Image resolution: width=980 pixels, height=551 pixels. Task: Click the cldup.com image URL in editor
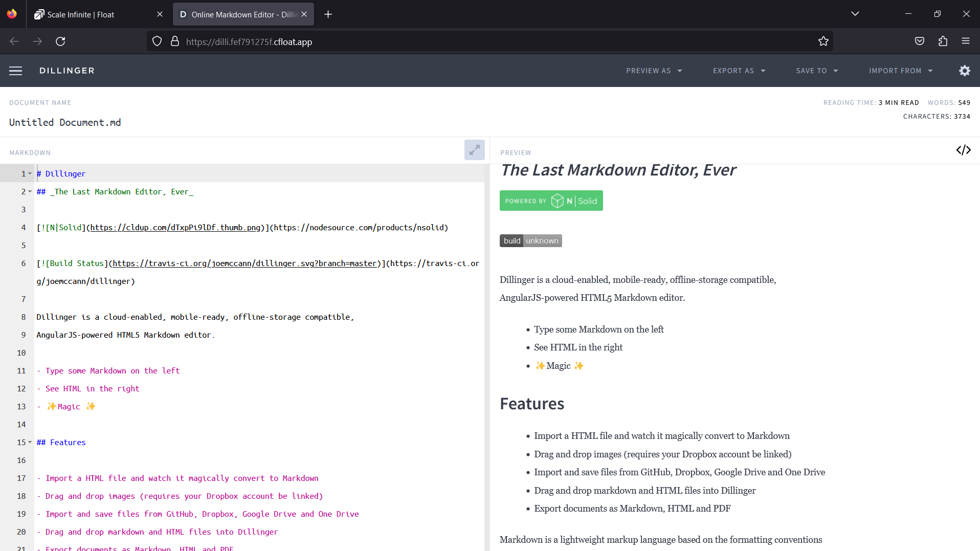click(x=175, y=228)
